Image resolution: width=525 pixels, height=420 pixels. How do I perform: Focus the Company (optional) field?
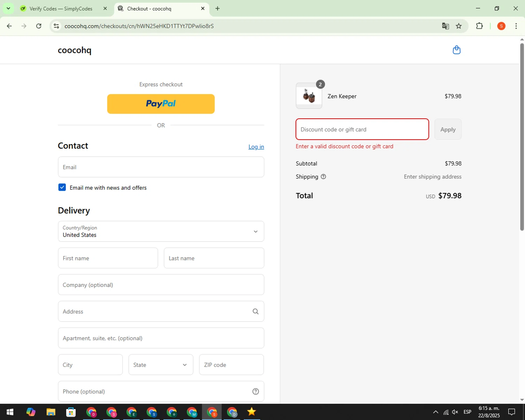tap(161, 285)
